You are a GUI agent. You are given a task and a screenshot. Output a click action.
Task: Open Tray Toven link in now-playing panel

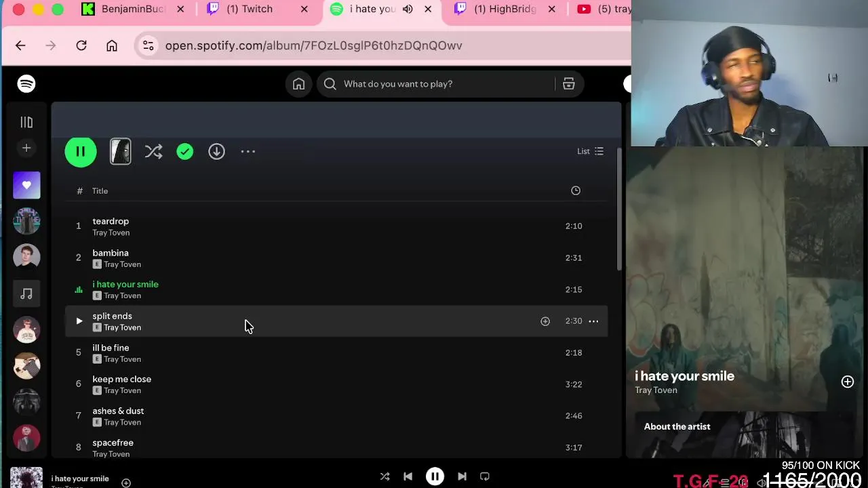click(x=656, y=390)
